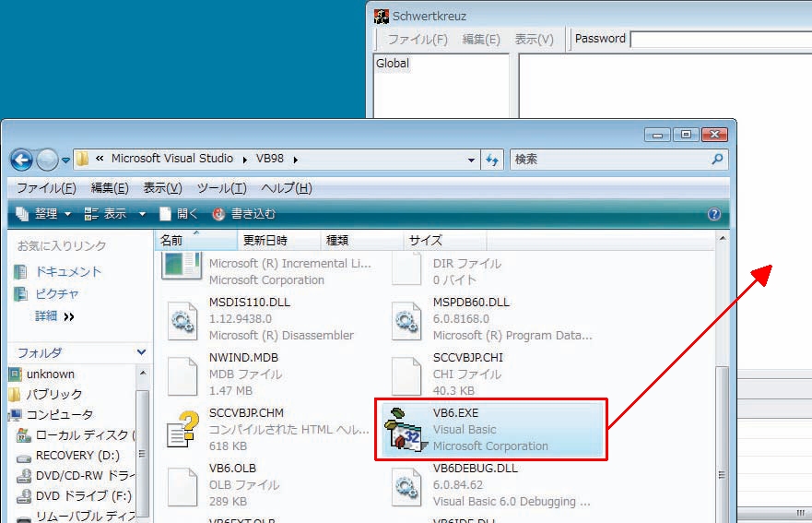The height and width of the screenshot is (523, 812).
Task: Open the ファイル(F) menu in Explorer
Action: 47,188
